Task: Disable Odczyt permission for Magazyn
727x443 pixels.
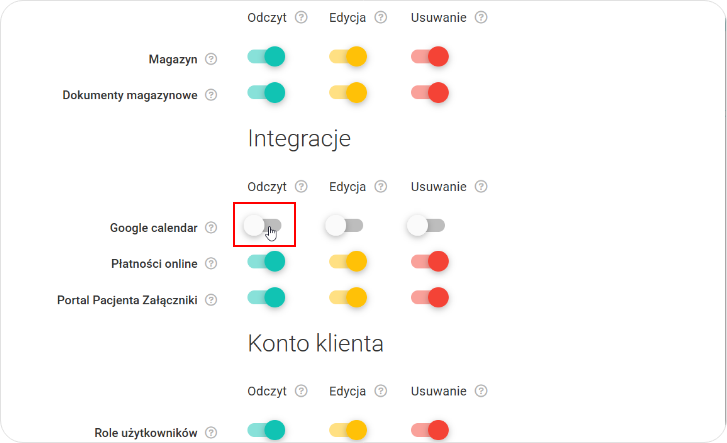Action: pos(266,57)
